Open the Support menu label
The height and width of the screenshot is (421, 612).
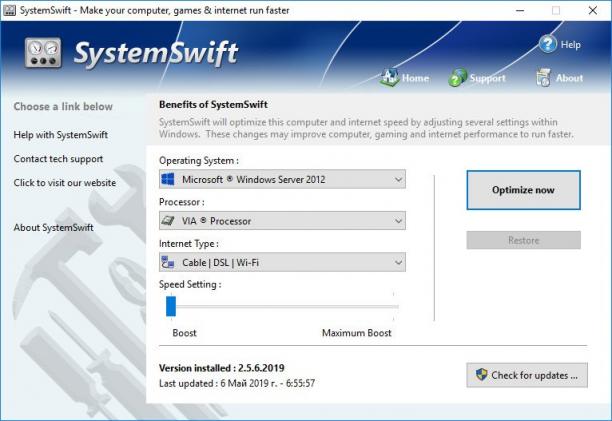click(x=487, y=78)
